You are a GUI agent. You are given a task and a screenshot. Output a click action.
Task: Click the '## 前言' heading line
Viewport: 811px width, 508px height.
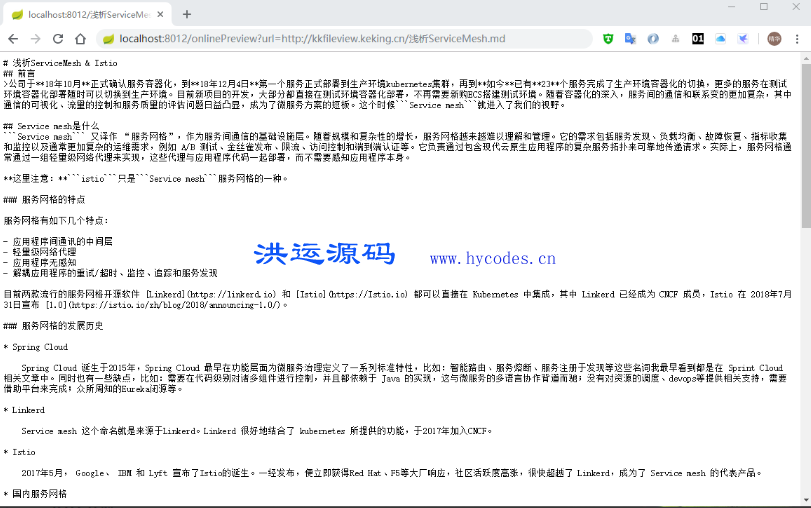[x=19, y=73]
